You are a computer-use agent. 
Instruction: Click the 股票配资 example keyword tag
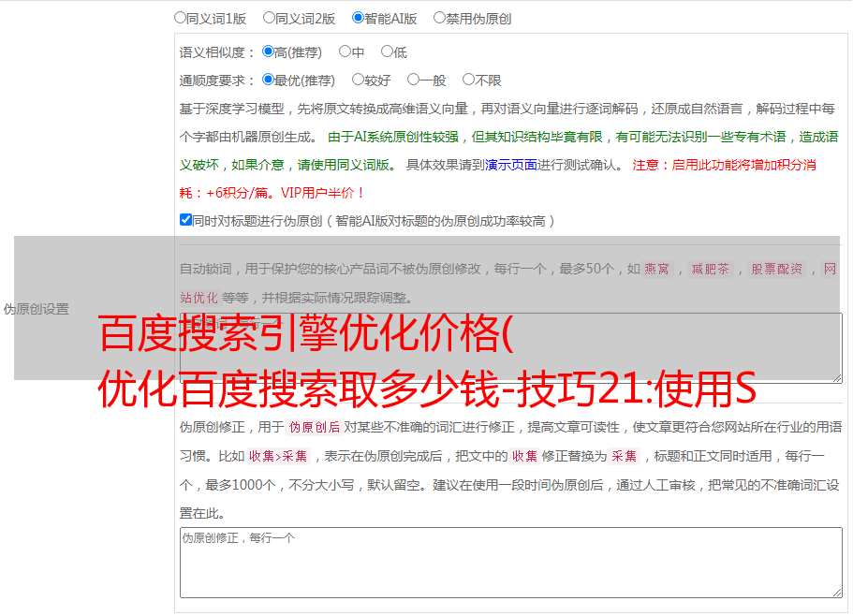pyautogui.click(x=776, y=270)
